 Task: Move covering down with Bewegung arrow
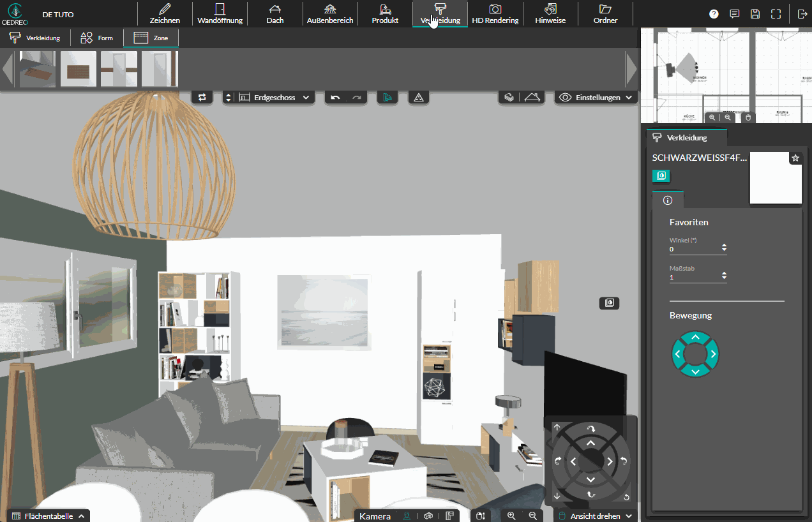tap(696, 371)
